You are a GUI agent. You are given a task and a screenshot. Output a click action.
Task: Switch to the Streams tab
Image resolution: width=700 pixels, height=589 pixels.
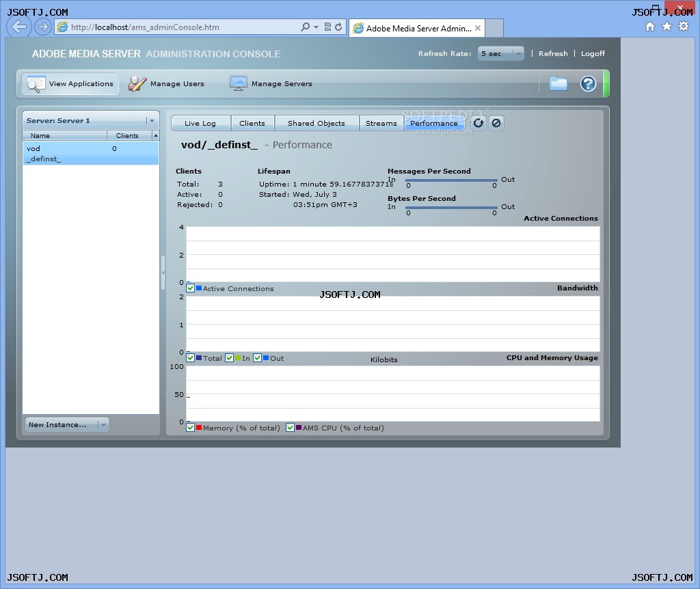pyautogui.click(x=381, y=123)
